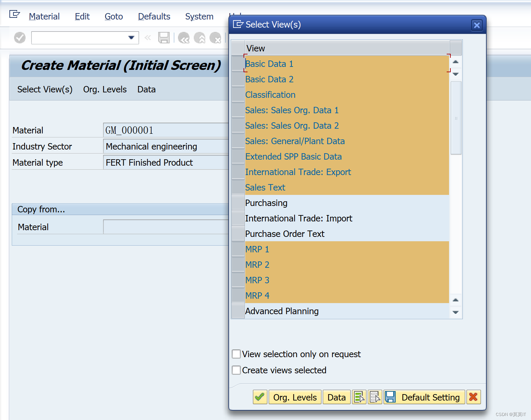The width and height of the screenshot is (531, 420).
Task: Open the command field dropdown arrow
Action: click(131, 38)
